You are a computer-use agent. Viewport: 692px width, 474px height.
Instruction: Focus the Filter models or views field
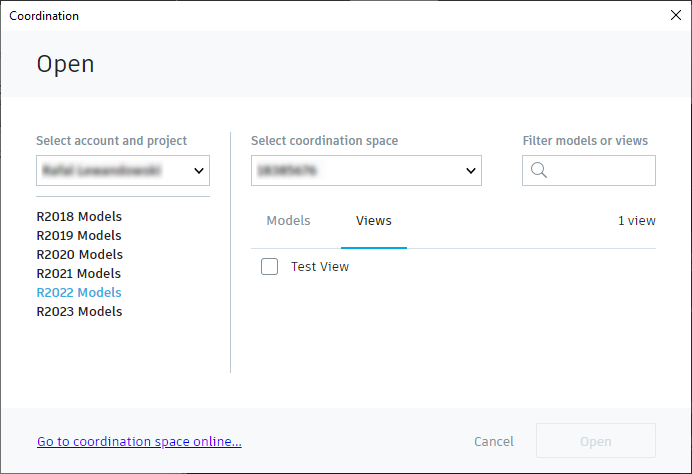click(x=600, y=170)
